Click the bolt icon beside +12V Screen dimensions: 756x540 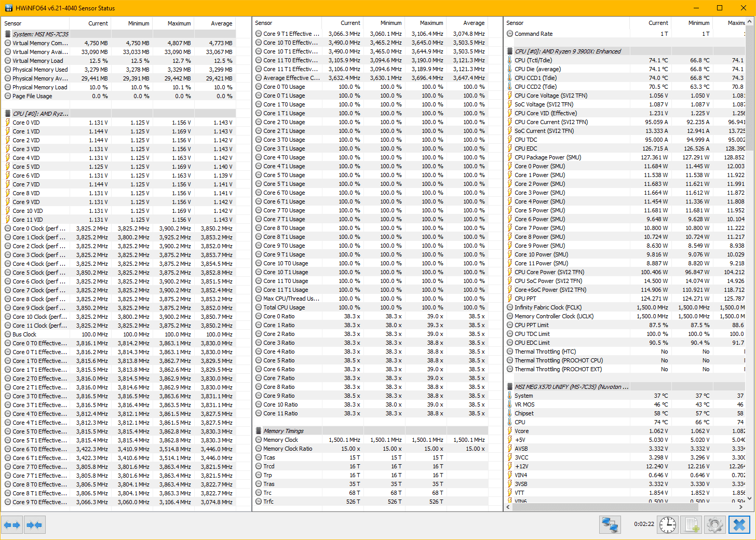click(510, 466)
